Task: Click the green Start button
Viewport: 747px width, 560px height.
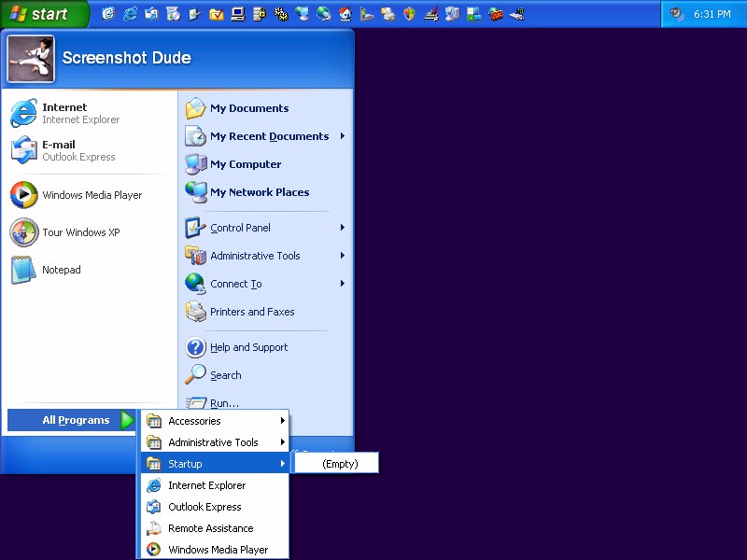Action: 43,14
